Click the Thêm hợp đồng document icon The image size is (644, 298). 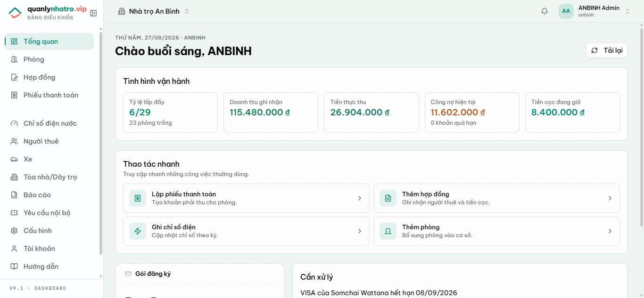pos(388,198)
